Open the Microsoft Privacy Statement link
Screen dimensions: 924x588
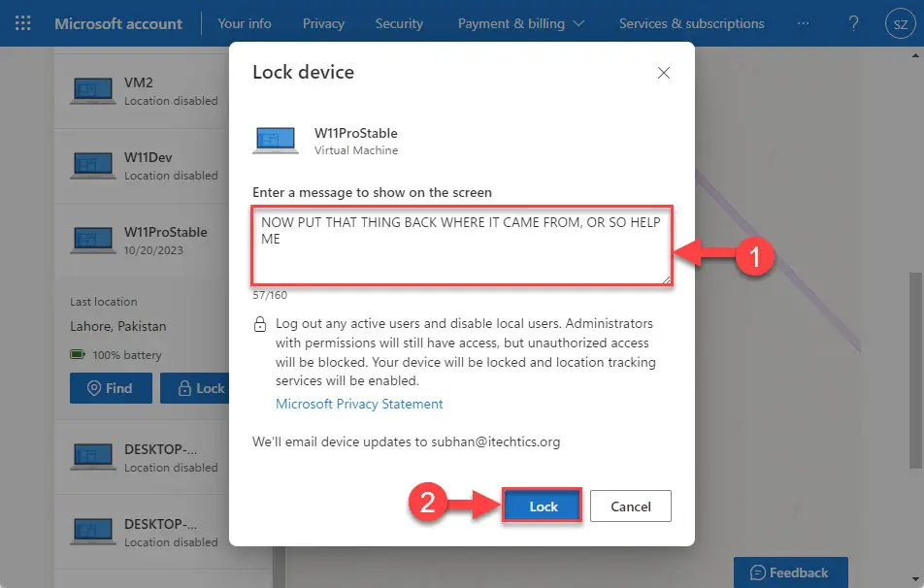[359, 404]
